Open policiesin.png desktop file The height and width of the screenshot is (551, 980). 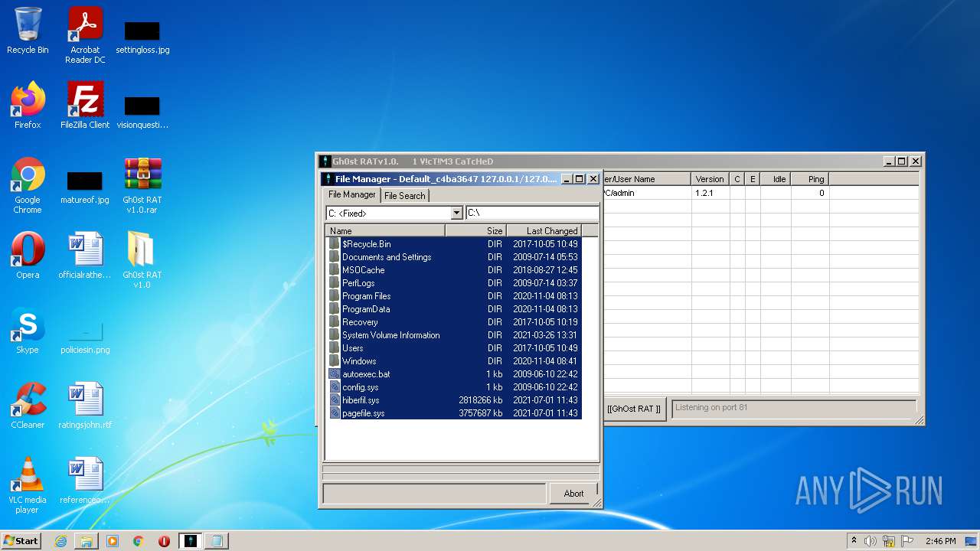pyautogui.click(x=85, y=337)
